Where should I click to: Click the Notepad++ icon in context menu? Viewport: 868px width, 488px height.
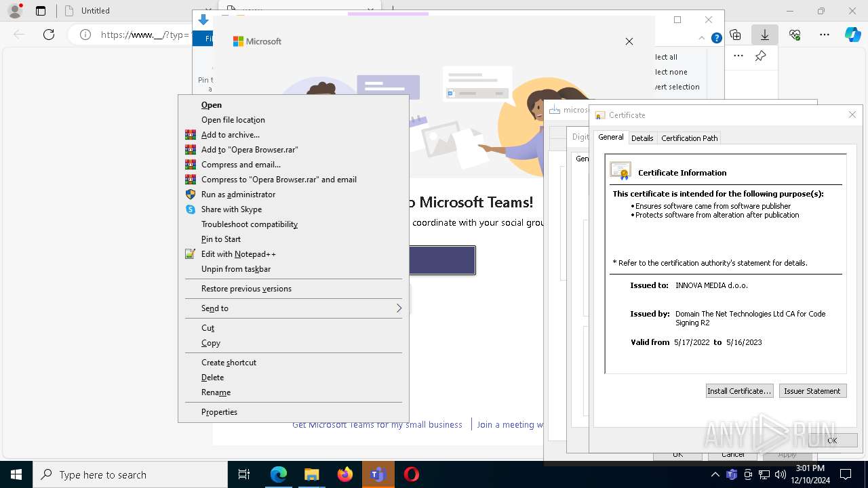[191, 254]
